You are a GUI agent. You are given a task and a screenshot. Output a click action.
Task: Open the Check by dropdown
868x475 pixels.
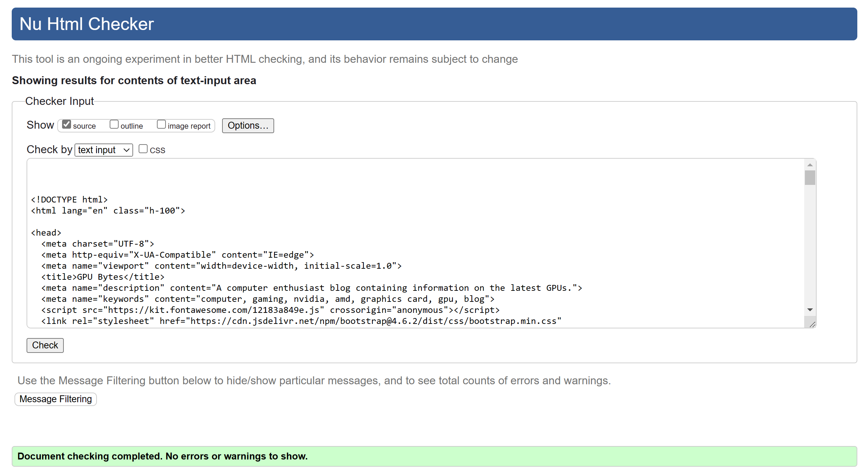pyautogui.click(x=103, y=150)
